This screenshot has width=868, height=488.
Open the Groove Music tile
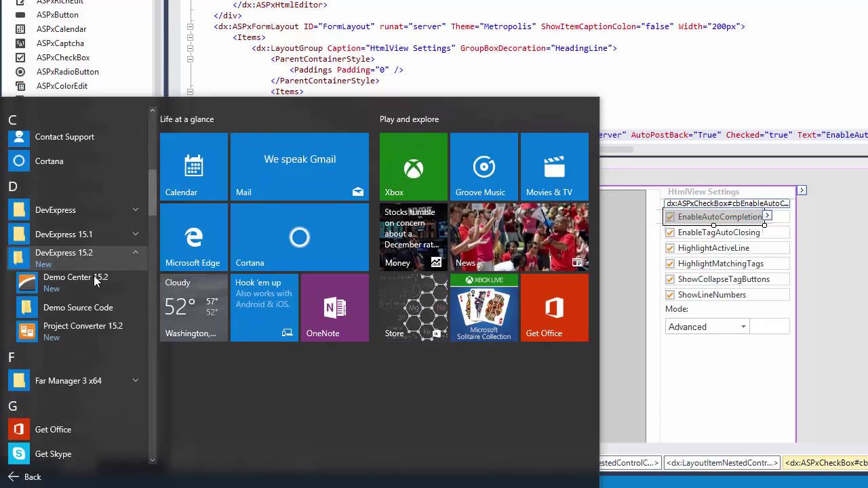(484, 167)
